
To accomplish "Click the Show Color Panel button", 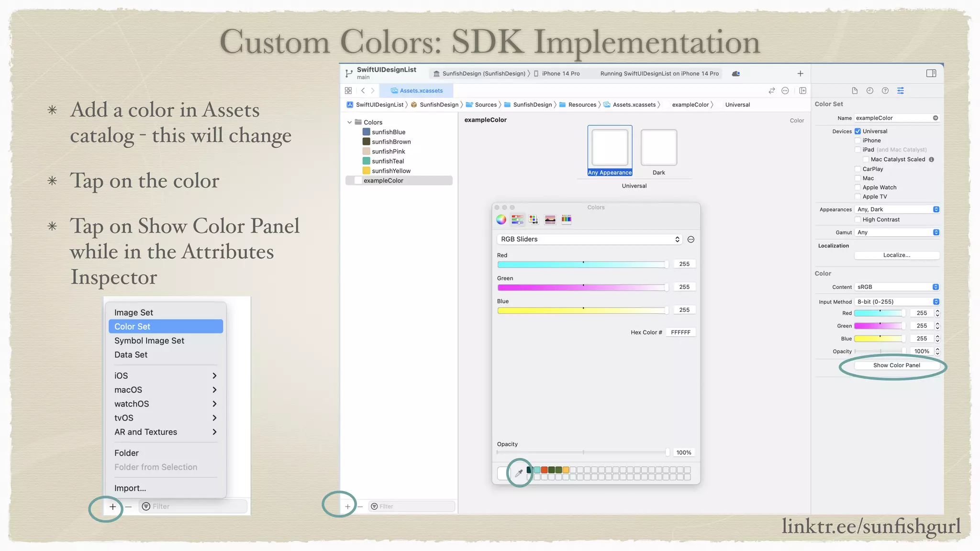I will click(896, 365).
